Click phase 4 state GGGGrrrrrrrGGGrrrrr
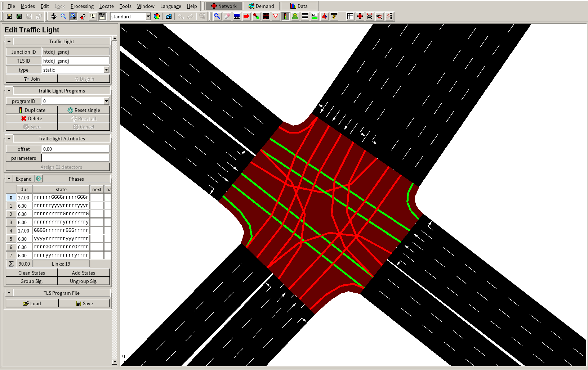Screen dimensions: 588x370 click(61, 230)
